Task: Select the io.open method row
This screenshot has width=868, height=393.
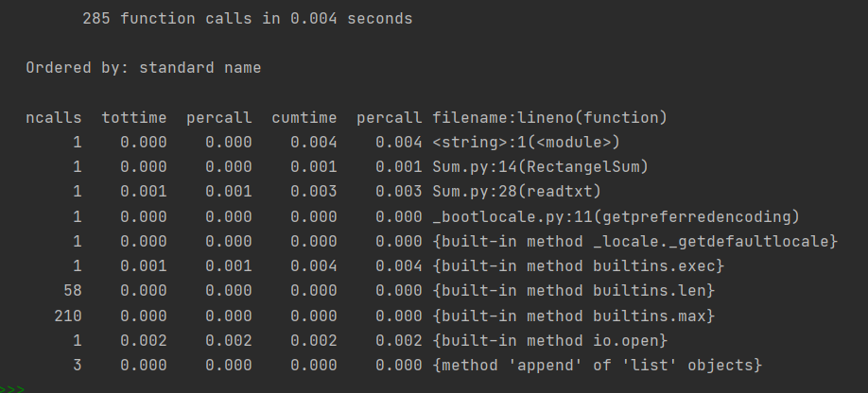Action: coord(549,340)
